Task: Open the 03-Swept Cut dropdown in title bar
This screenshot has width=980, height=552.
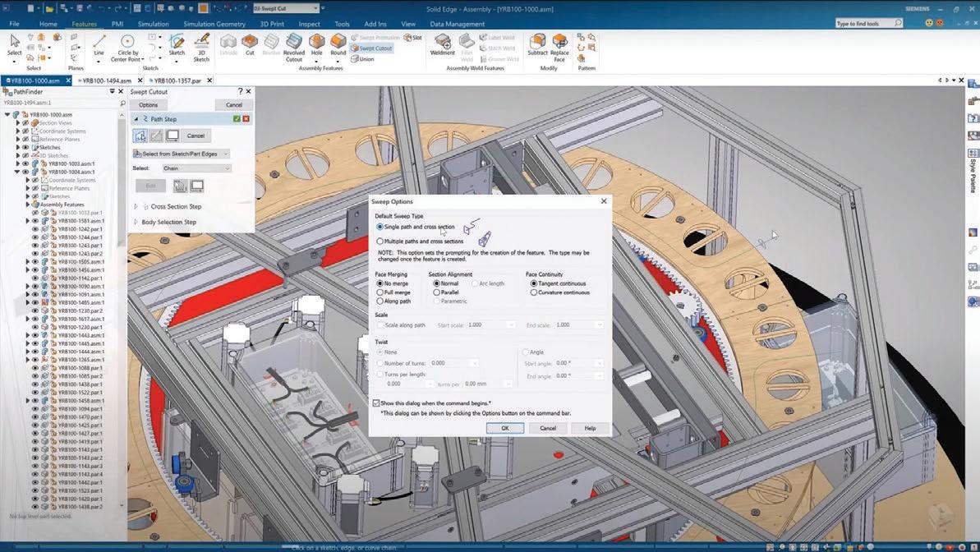Action: [315, 9]
